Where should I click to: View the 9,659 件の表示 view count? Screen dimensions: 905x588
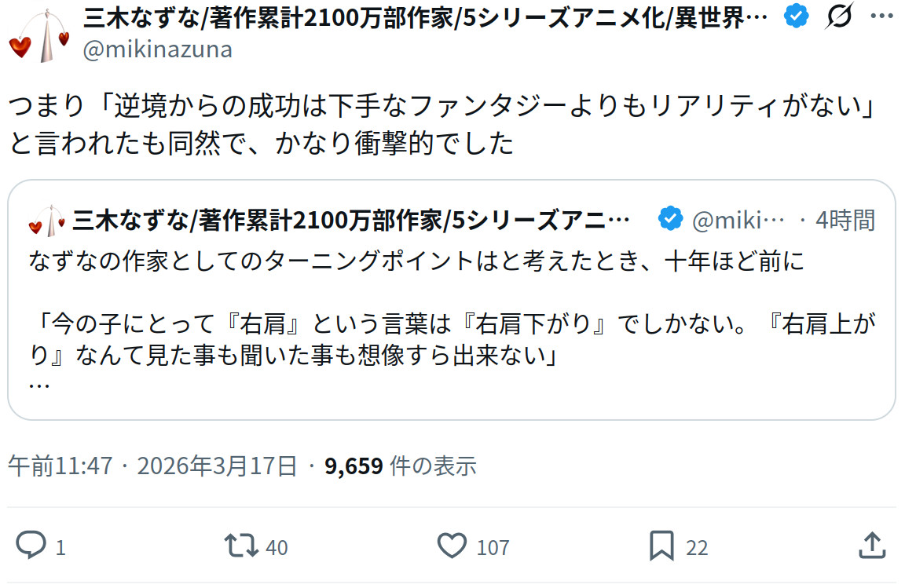pos(401,466)
